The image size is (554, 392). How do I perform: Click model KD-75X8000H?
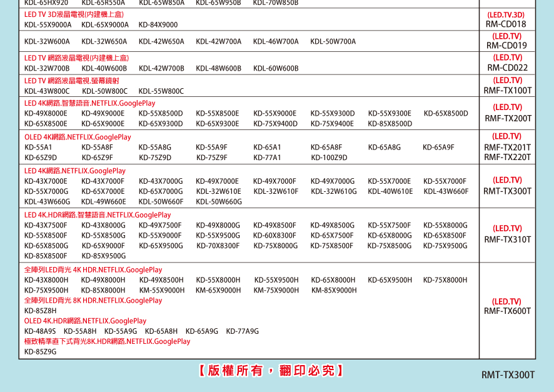[x=445, y=280]
